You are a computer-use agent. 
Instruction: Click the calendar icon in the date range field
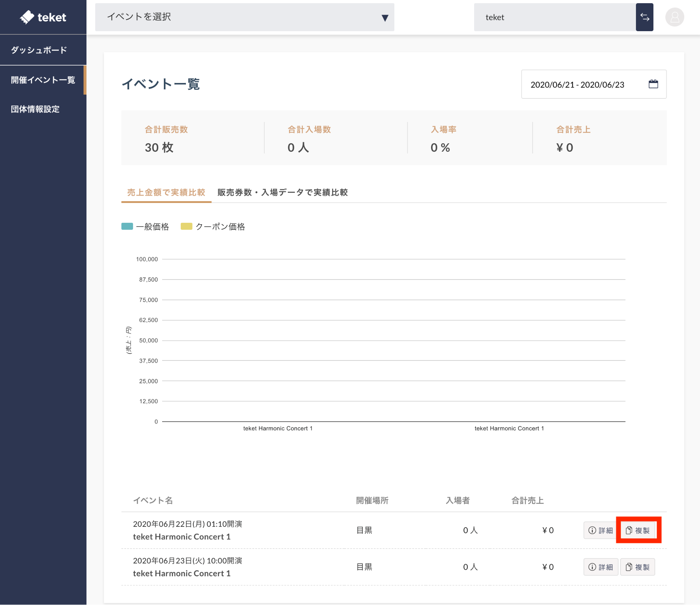click(x=653, y=84)
